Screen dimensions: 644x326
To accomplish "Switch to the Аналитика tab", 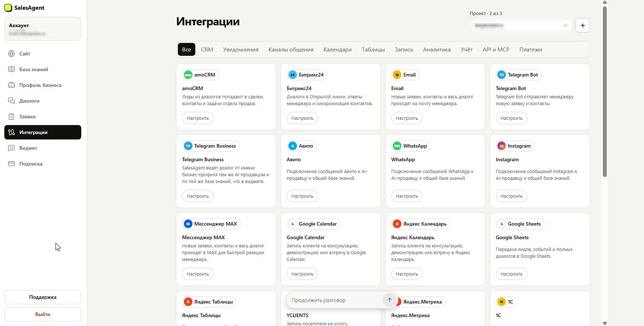I will point(437,49).
